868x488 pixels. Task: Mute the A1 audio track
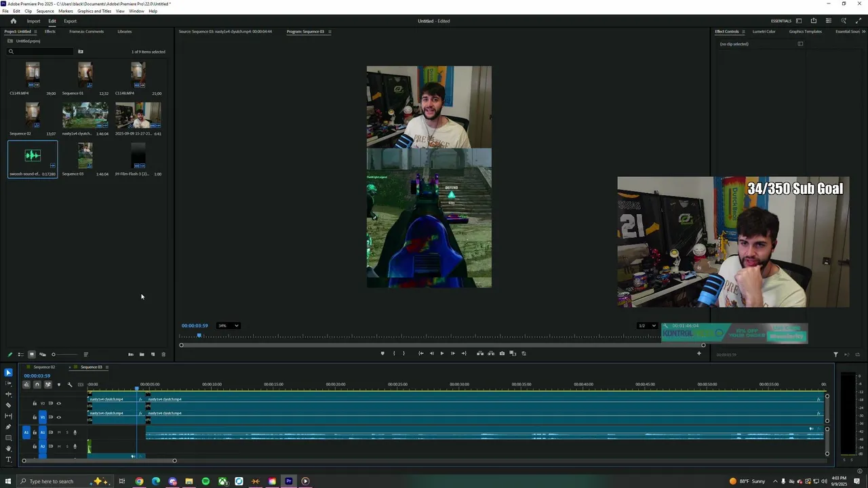coord(59,432)
